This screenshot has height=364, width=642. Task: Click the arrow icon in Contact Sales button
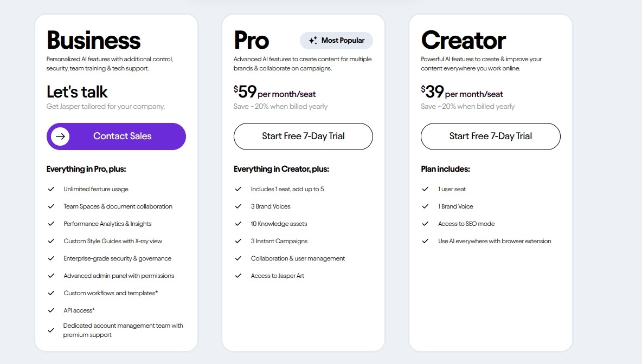click(60, 136)
